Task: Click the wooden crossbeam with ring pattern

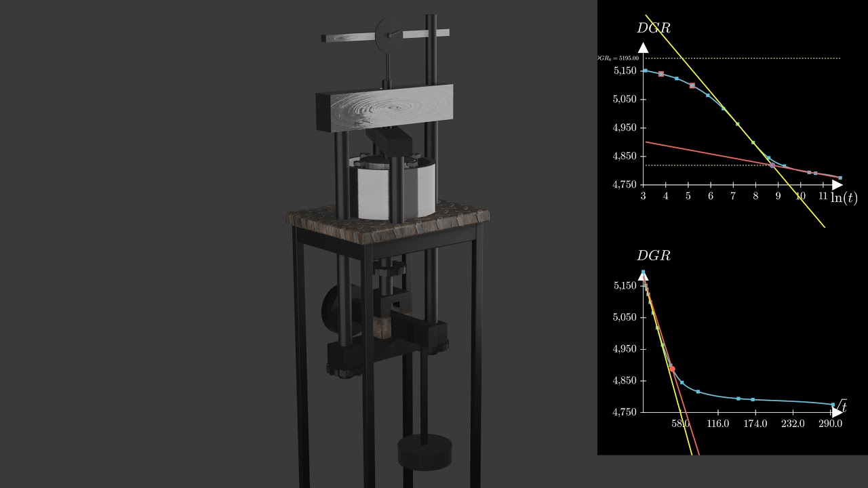Action: tap(384, 108)
